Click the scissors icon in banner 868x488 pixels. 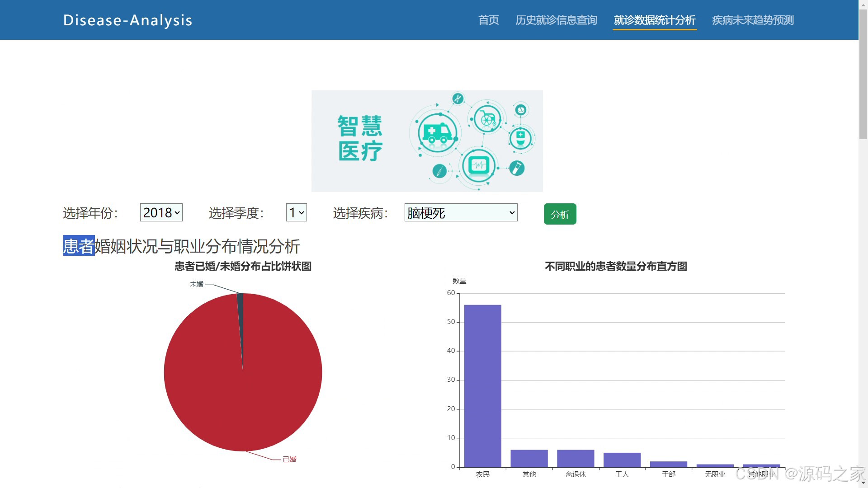tap(458, 98)
